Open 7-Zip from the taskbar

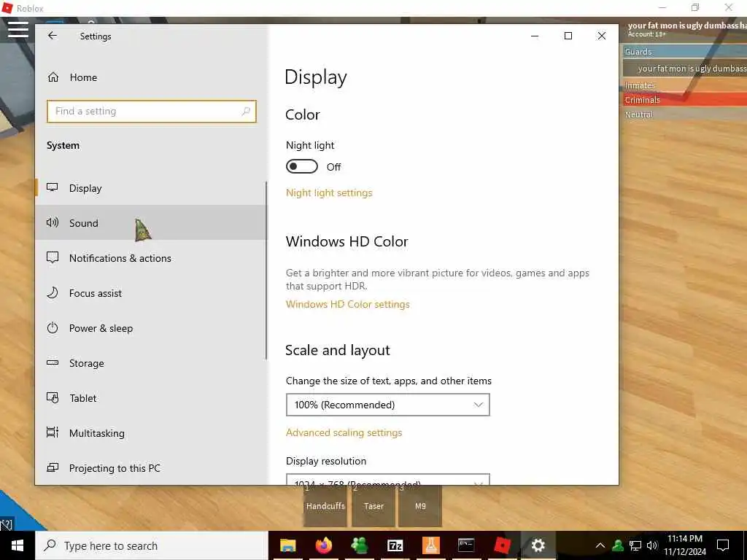point(395,545)
